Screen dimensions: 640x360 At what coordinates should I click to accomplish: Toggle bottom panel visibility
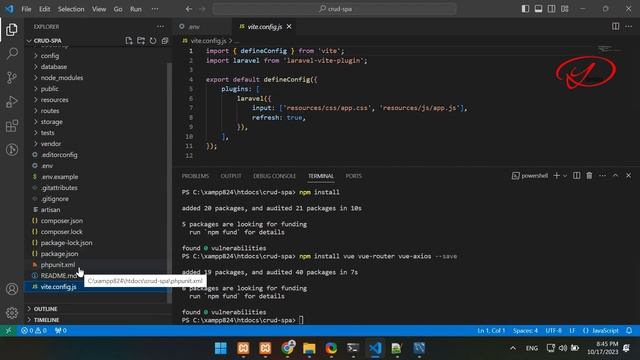538,9
